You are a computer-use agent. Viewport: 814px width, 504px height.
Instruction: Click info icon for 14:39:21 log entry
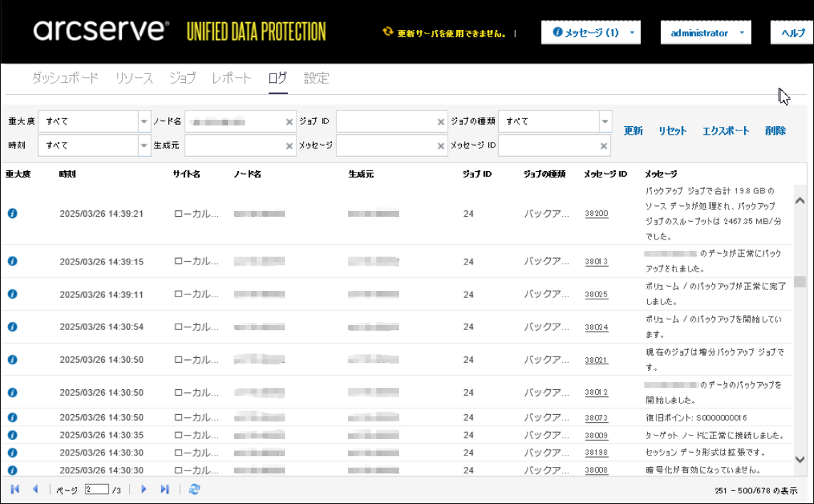click(x=12, y=213)
